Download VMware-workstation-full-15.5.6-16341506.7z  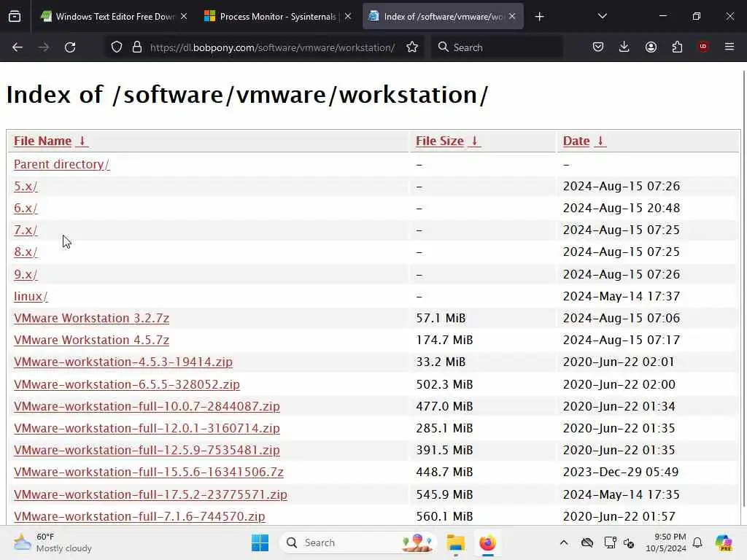click(149, 472)
